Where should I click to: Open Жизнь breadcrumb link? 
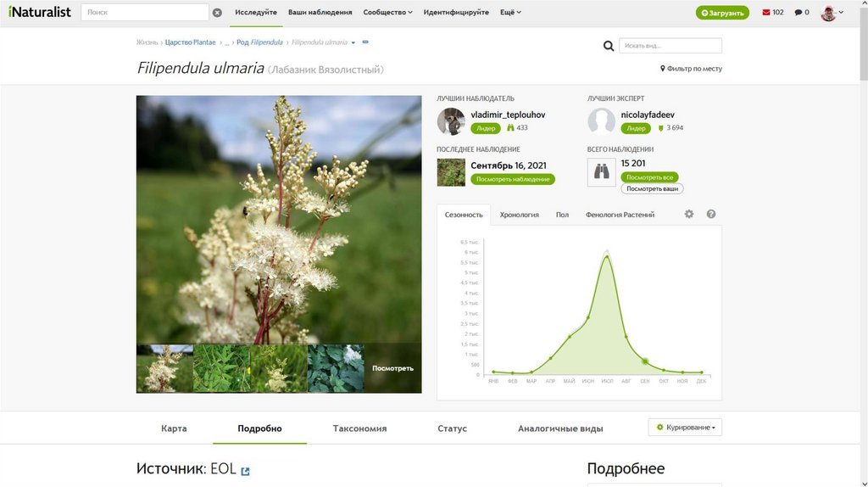pyautogui.click(x=147, y=42)
